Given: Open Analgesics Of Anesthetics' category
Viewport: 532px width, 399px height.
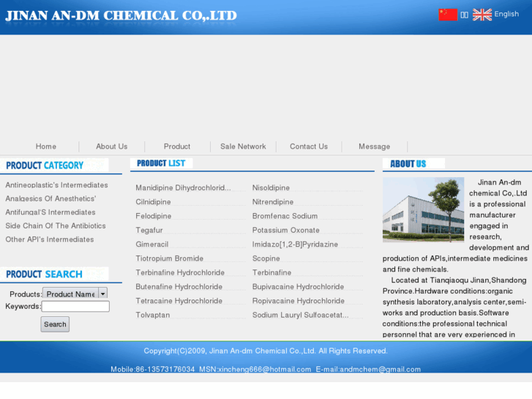Looking at the screenshot, I should pos(50,198).
